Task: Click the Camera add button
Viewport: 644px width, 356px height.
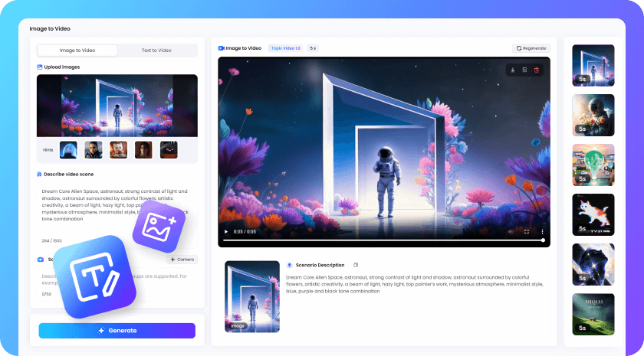Action: [x=182, y=260]
